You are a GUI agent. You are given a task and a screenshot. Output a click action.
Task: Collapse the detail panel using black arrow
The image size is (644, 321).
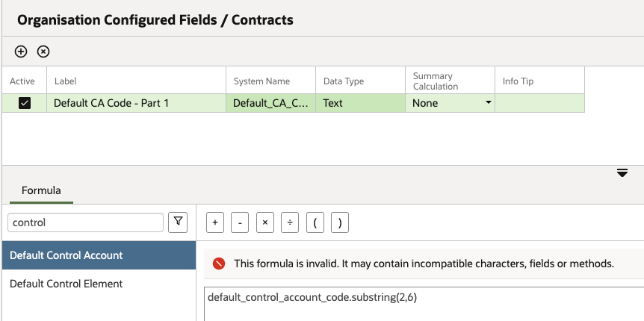pos(622,173)
